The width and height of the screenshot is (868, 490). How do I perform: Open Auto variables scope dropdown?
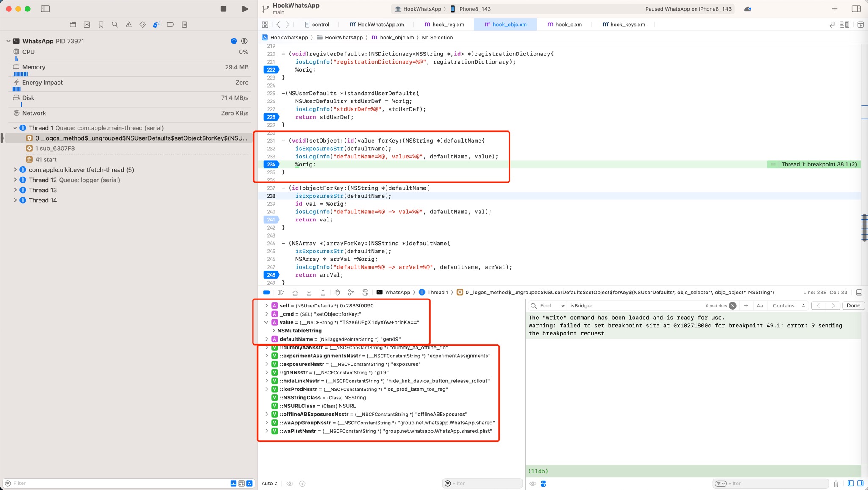click(270, 484)
